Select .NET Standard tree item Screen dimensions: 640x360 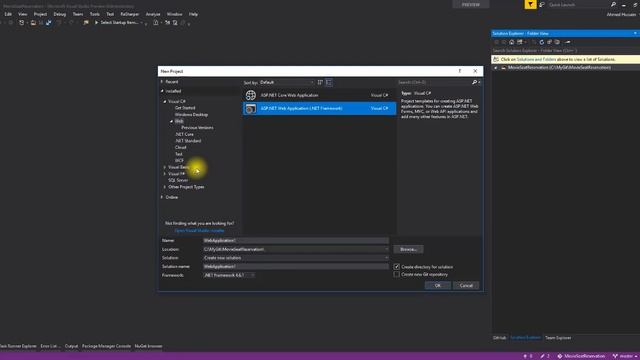188,141
